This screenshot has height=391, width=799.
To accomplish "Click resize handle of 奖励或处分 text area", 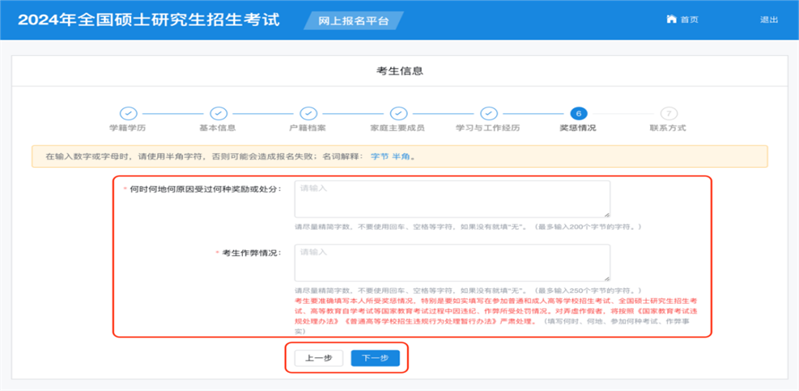I will tap(606, 214).
